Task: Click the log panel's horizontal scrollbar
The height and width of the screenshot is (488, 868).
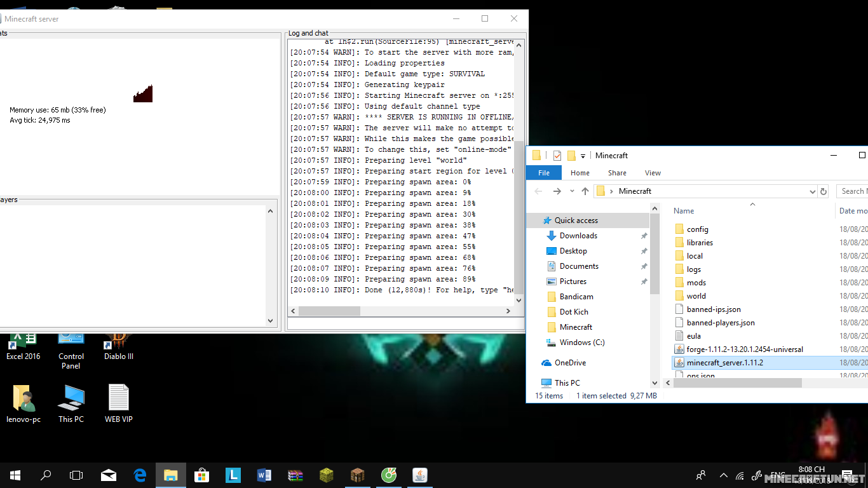Action: (x=329, y=311)
